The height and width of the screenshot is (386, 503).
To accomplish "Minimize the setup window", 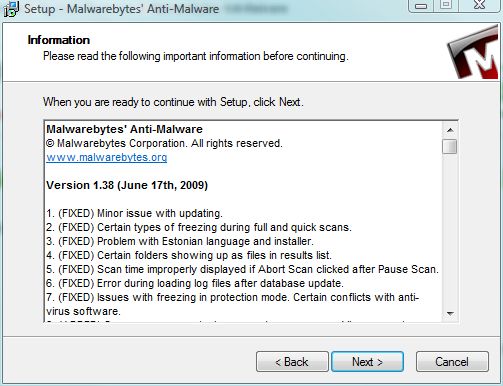I will point(421,6).
